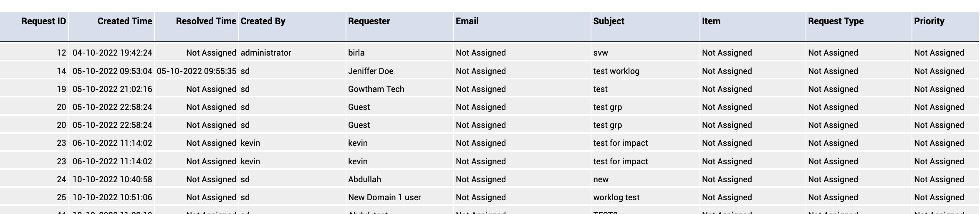The width and height of the screenshot is (980, 214).
Task: Click the Request ID column header
Action: click(x=43, y=21)
